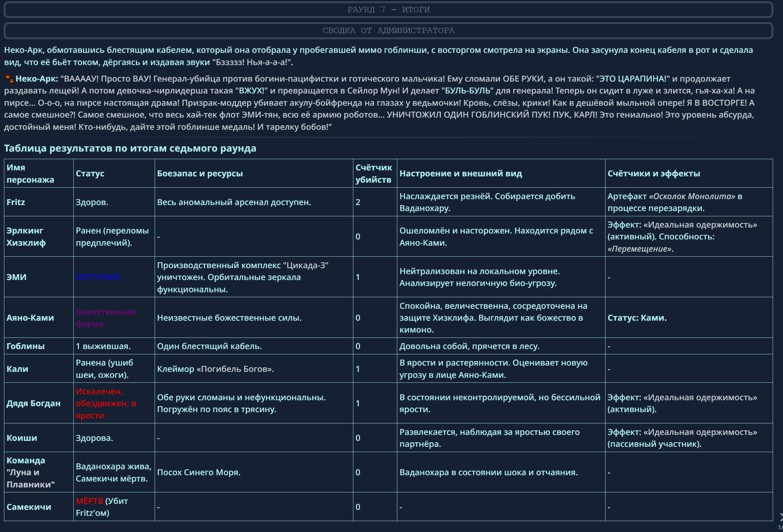Viewport: 783px width, 532px height.
Task: Click the 'Счётчик убийств' column header
Action: (x=373, y=173)
